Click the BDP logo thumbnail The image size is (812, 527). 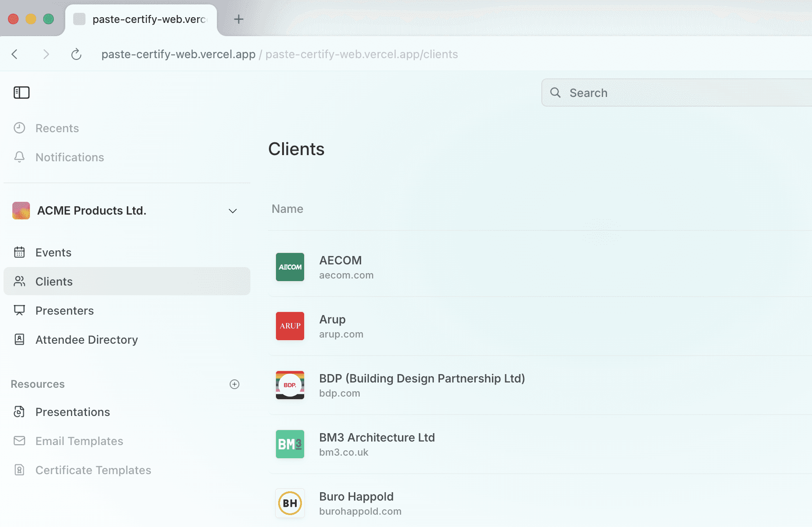coord(290,385)
